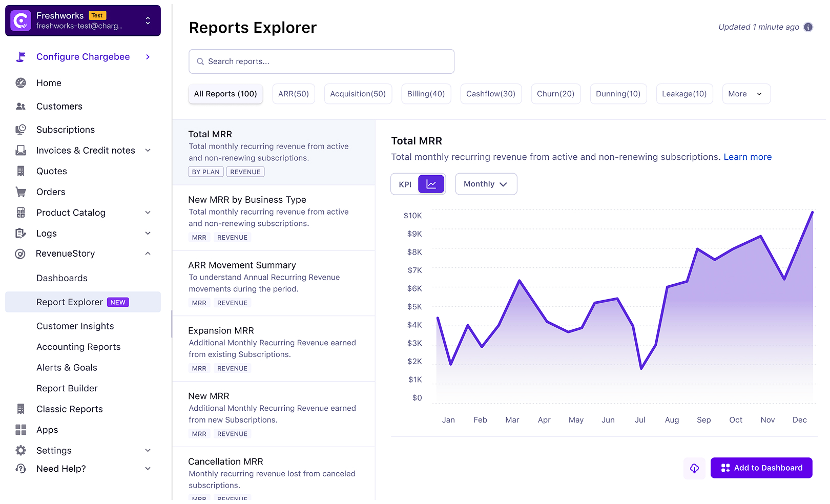Click the Quotes icon in the sidebar
Viewport: 830px width, 504px height.
20,171
